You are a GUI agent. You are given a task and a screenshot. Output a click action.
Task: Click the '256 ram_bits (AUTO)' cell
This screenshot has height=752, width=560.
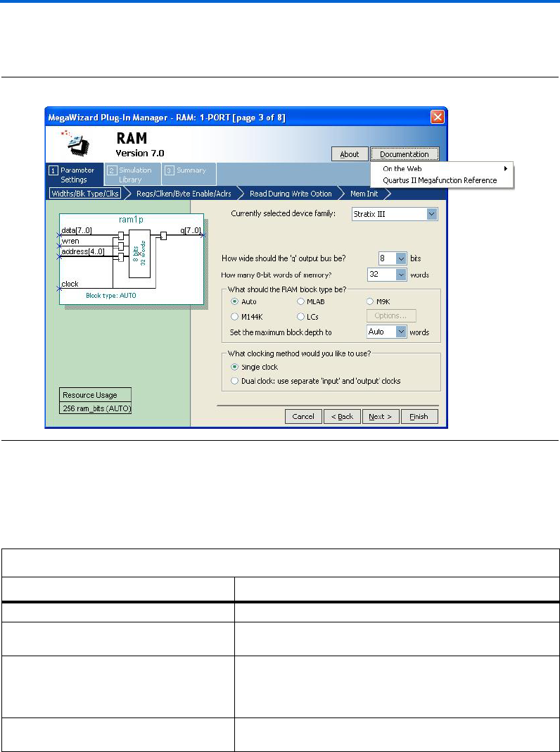(x=96, y=408)
